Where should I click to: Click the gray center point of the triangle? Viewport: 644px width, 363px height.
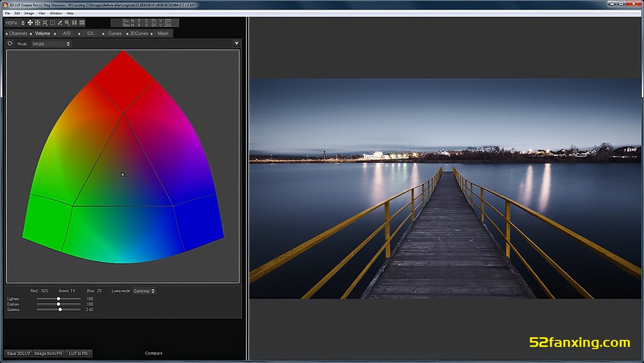pos(123,175)
